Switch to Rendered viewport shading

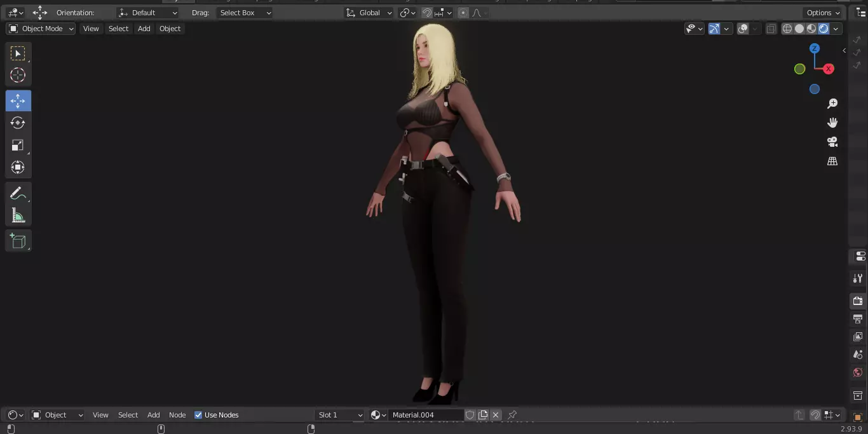click(824, 29)
